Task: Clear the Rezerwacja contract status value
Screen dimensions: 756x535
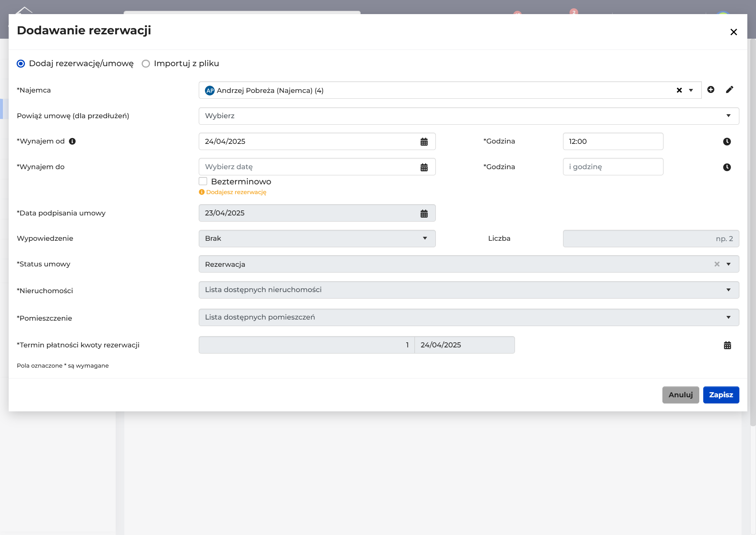Action: [x=717, y=264]
